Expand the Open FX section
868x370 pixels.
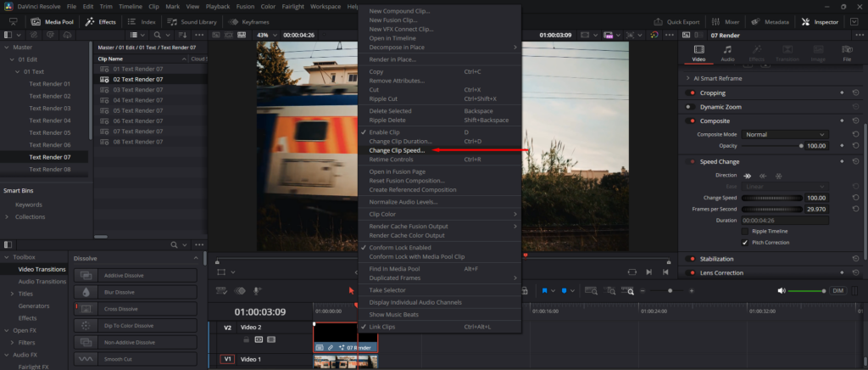[6, 330]
